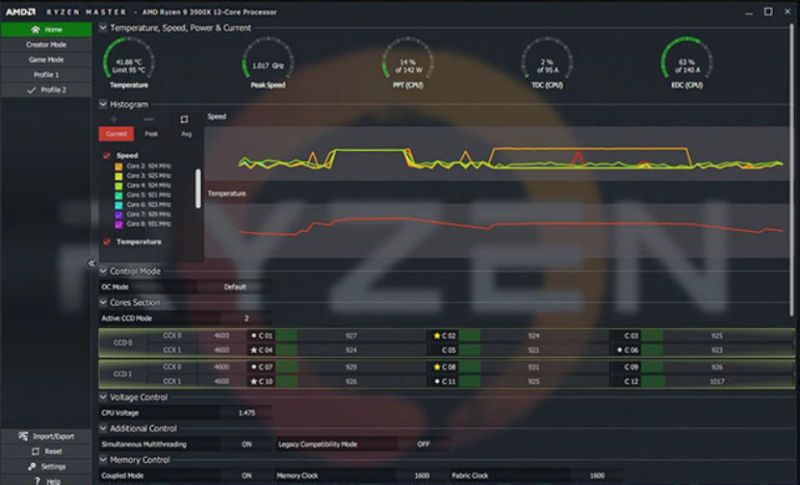This screenshot has height=485, width=800.
Task: Toggle the Core 8 magenta checkbox
Action: 118,224
